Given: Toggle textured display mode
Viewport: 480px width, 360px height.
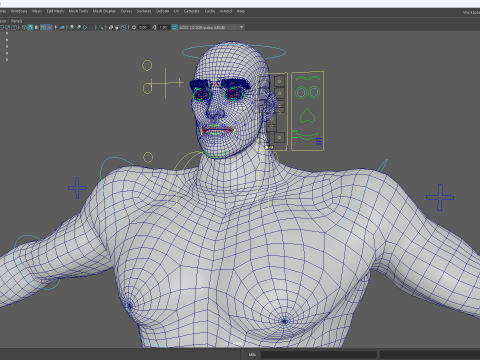Looking at the screenshot, I should tap(49, 27).
